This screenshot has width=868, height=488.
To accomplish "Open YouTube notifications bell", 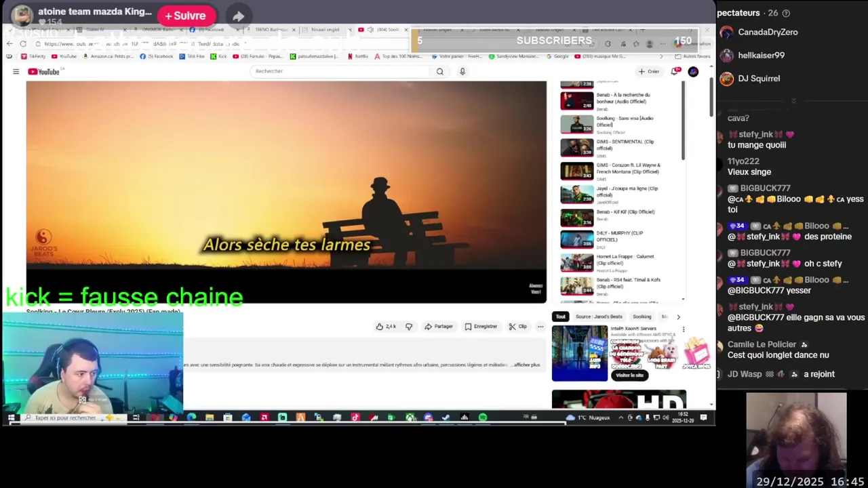I will pyautogui.click(x=675, y=71).
